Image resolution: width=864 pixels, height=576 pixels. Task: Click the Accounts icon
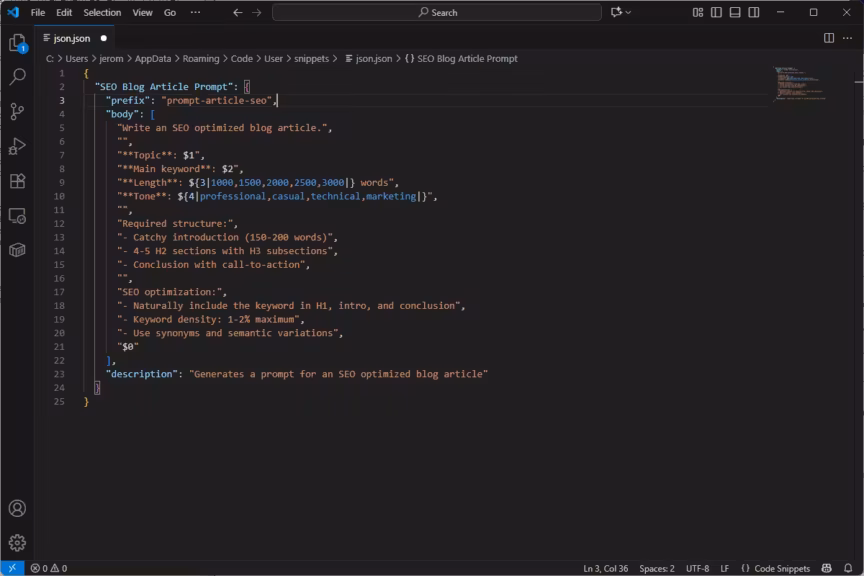[17, 508]
